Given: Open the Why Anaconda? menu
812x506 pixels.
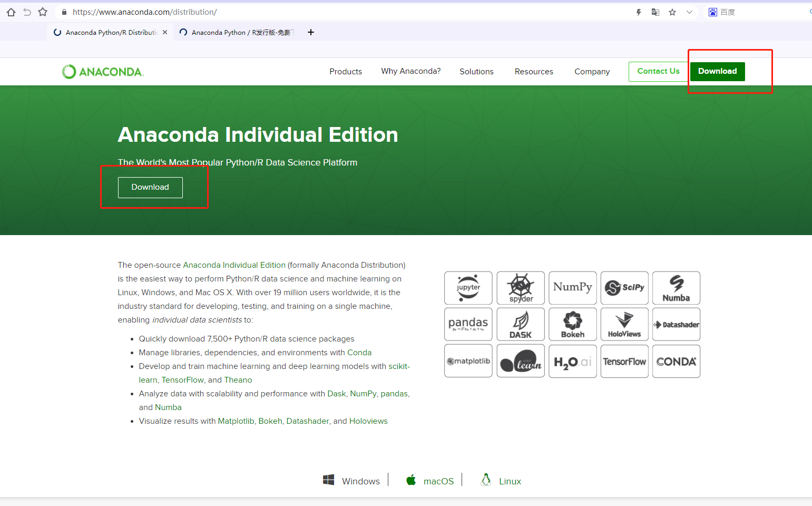Looking at the screenshot, I should click(x=411, y=71).
